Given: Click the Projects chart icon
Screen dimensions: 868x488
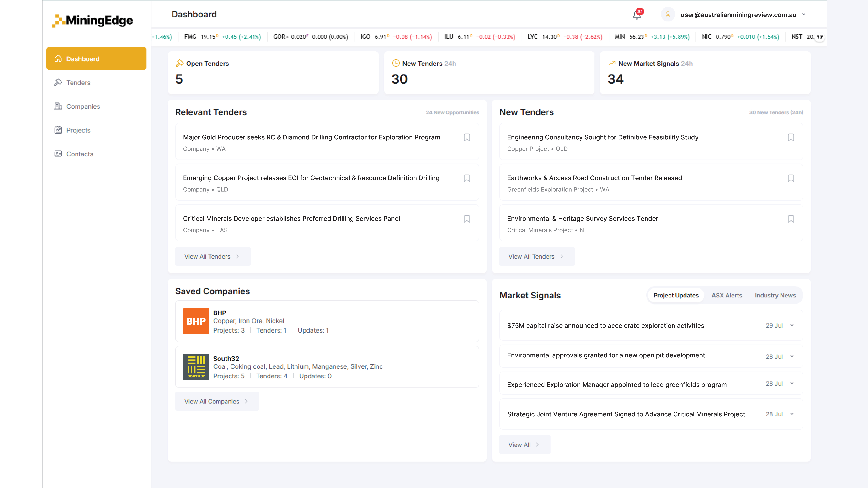Looking at the screenshot, I should tap(58, 130).
